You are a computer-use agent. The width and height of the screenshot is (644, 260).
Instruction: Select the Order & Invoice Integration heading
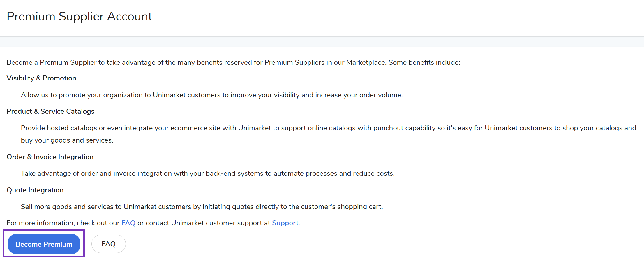pos(50,157)
